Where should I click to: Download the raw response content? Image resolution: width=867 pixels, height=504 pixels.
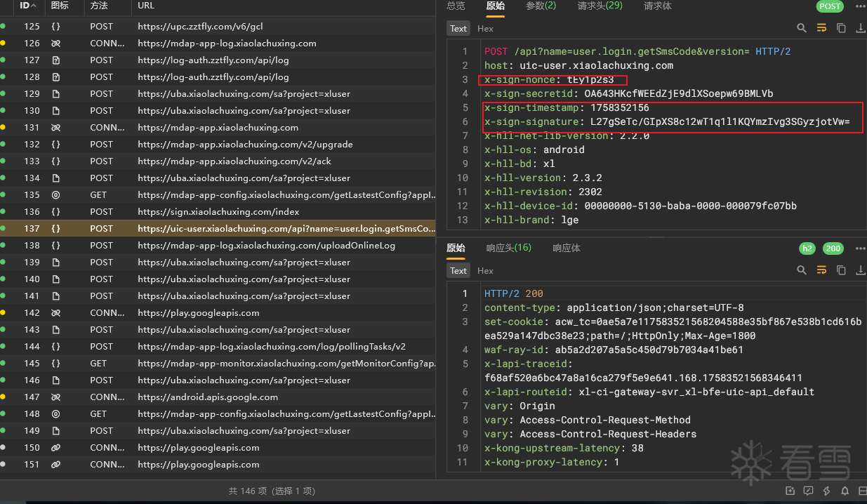[x=861, y=270]
